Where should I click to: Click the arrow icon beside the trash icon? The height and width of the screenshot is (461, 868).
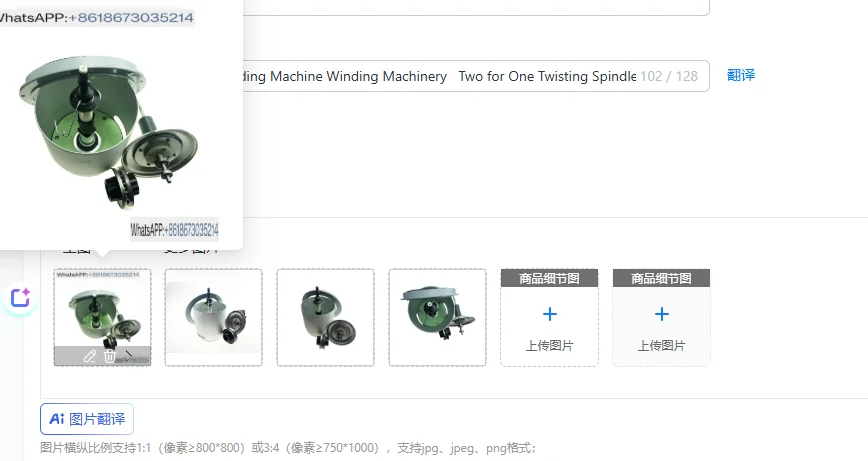129,355
